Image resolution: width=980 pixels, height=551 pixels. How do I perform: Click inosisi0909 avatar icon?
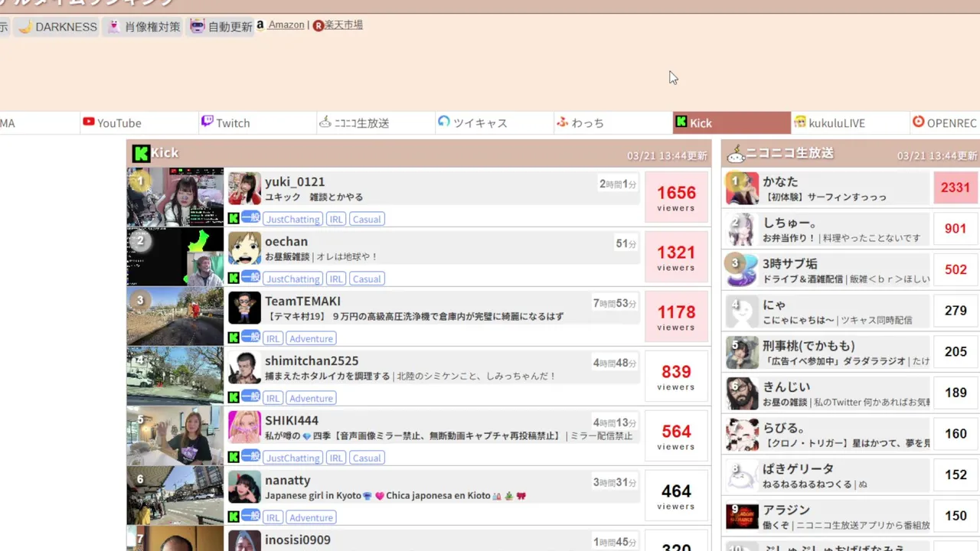point(244,541)
